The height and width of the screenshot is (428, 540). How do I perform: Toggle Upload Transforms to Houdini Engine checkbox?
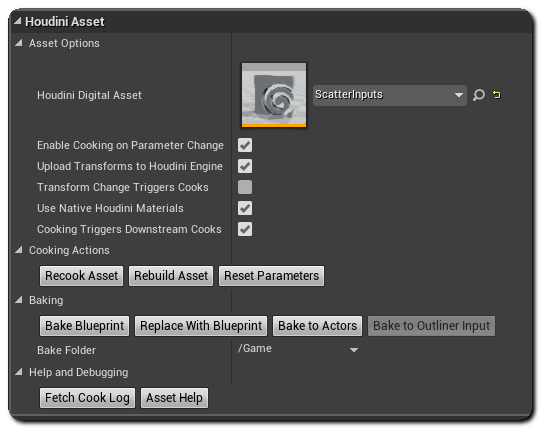pos(245,166)
